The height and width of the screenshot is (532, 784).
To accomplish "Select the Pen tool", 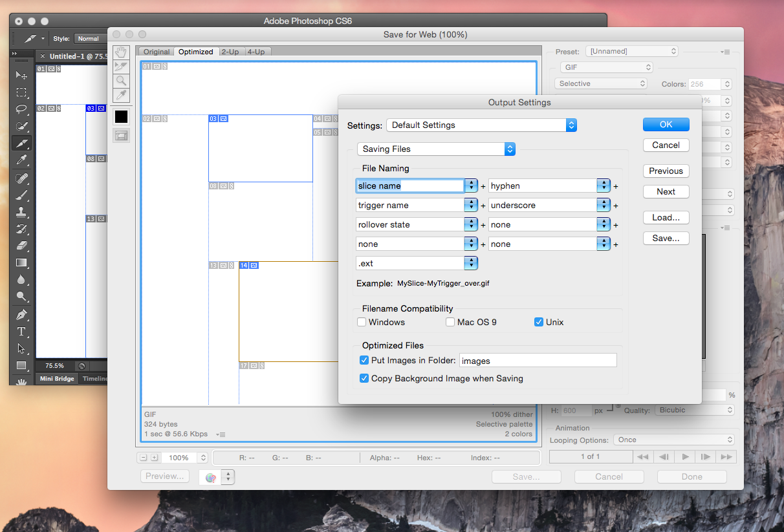I will [x=21, y=315].
